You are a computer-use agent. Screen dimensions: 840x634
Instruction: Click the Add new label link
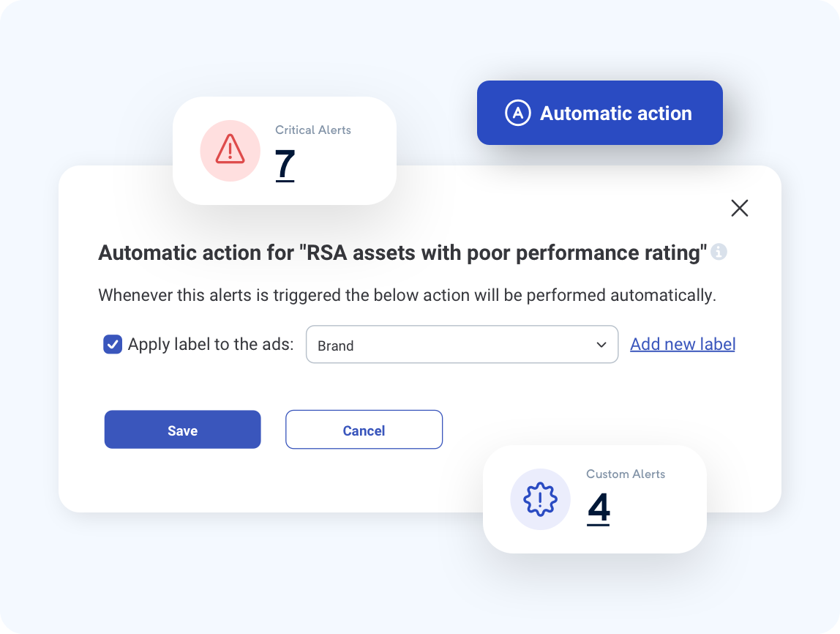coord(682,343)
